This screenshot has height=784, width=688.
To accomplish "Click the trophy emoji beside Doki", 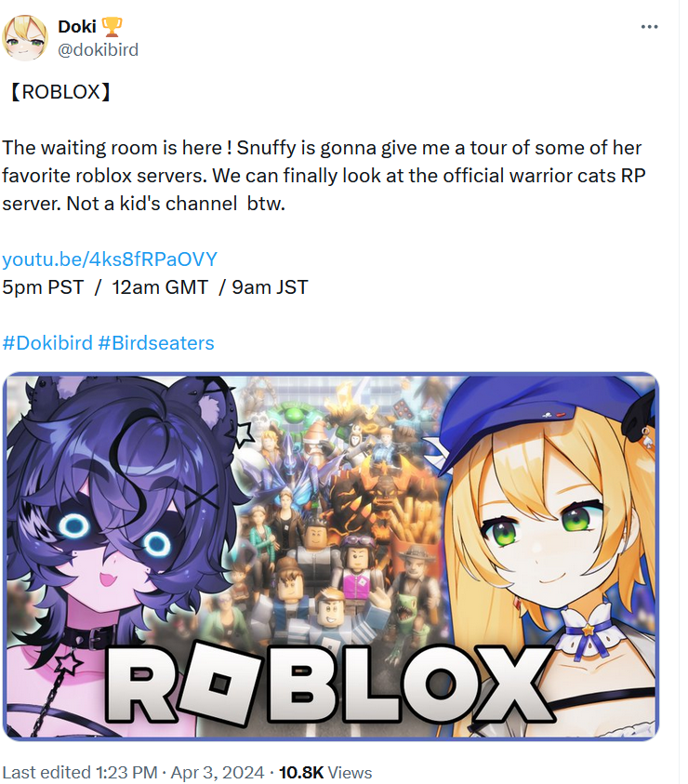I will pyautogui.click(x=112, y=26).
